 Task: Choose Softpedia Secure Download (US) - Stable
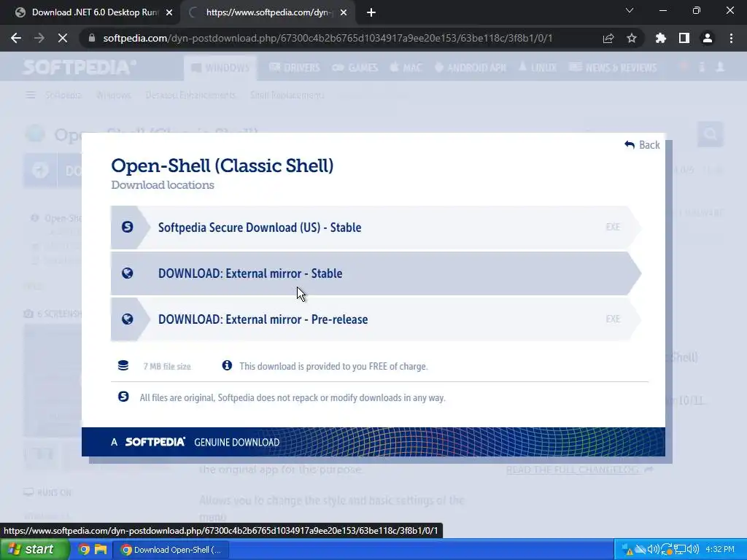point(376,227)
